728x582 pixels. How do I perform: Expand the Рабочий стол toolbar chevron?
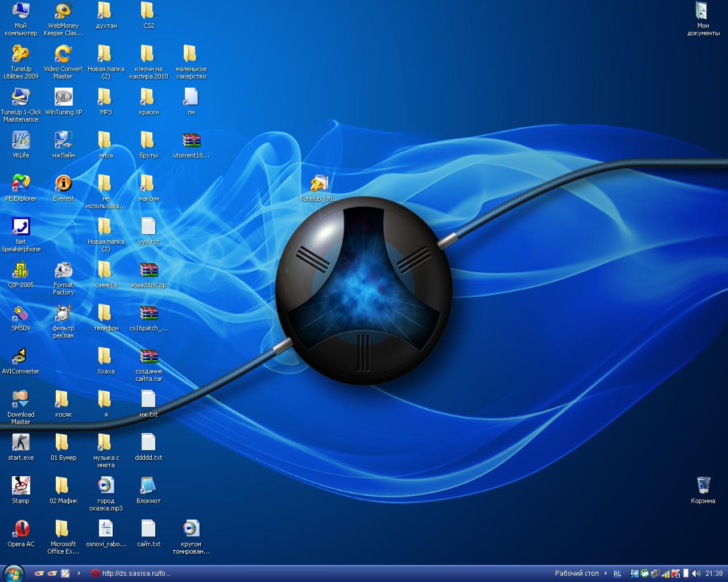point(605,573)
